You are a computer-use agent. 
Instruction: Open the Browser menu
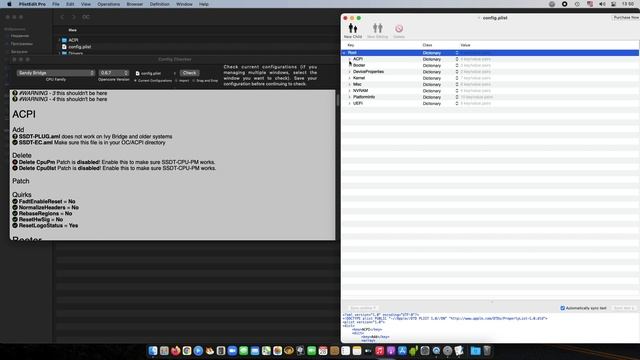point(135,4)
